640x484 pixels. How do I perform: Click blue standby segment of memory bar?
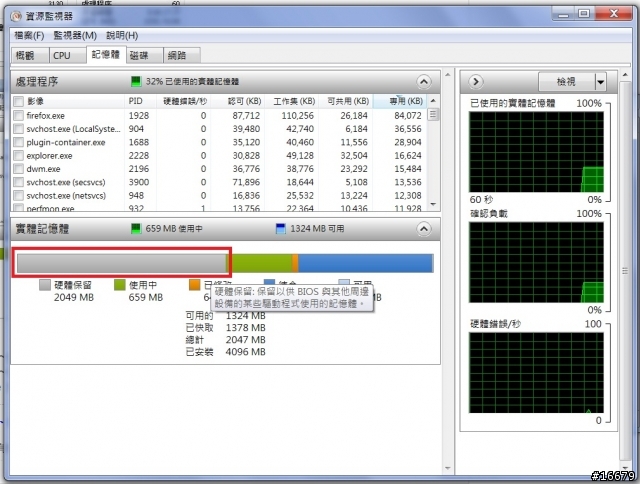click(x=365, y=263)
